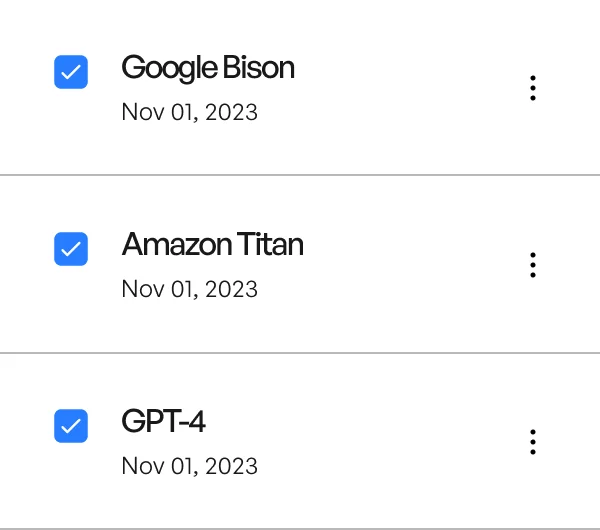Click the blue checkmark beside GPT-4
The image size is (600, 530).
click(71, 426)
